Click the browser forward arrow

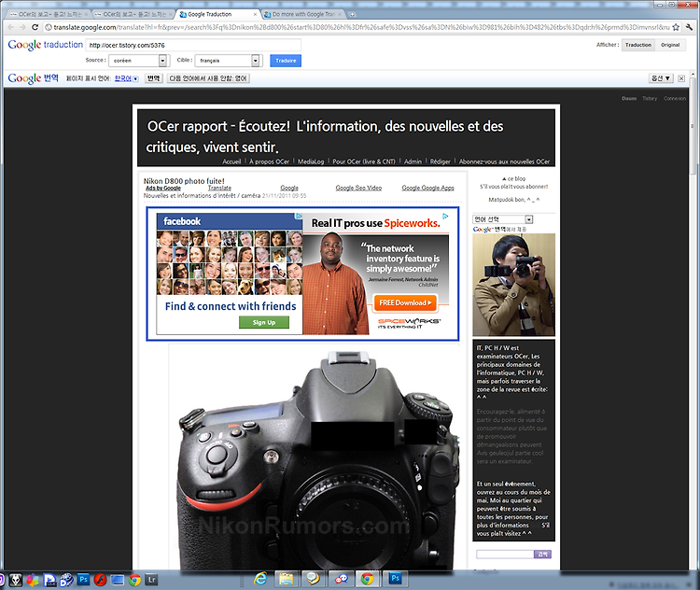(22, 27)
